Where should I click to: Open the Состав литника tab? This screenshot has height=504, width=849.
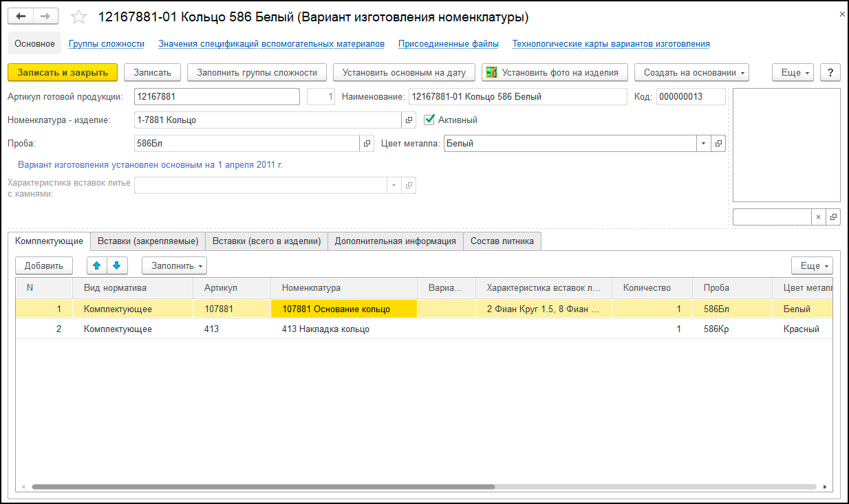pos(502,241)
